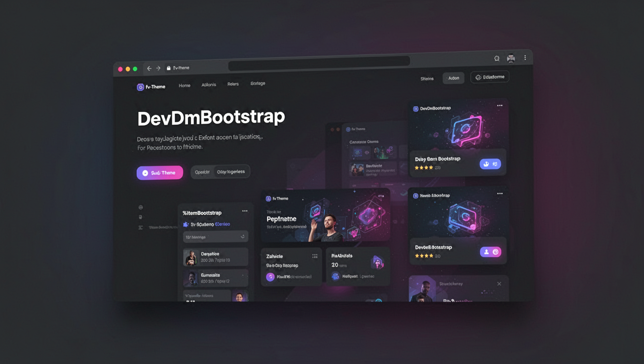This screenshot has width=644, height=364.
Task: Click the blue icon beside NaRqualt text
Action: tap(335, 276)
